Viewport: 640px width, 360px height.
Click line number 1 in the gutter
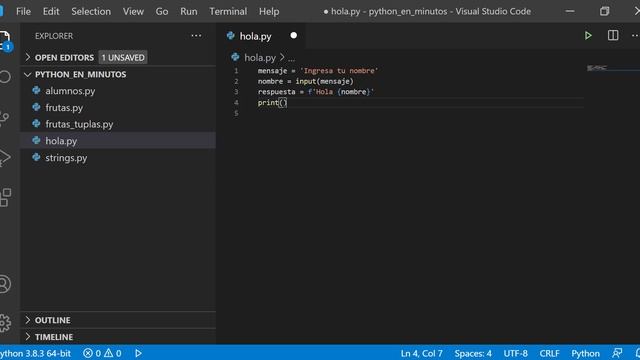236,71
